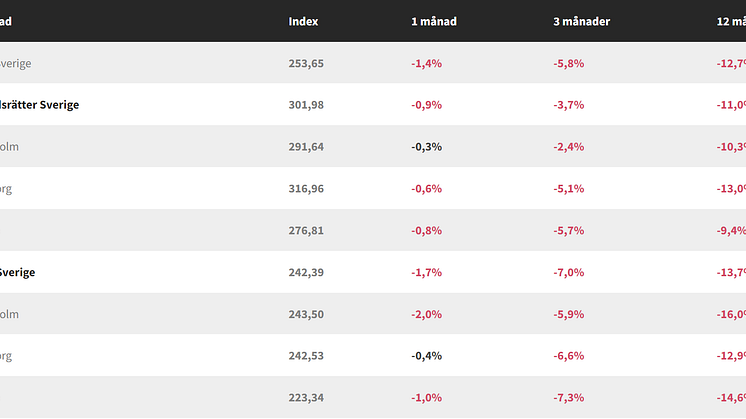
Task: Click the index value 291,64
Action: pos(306,147)
